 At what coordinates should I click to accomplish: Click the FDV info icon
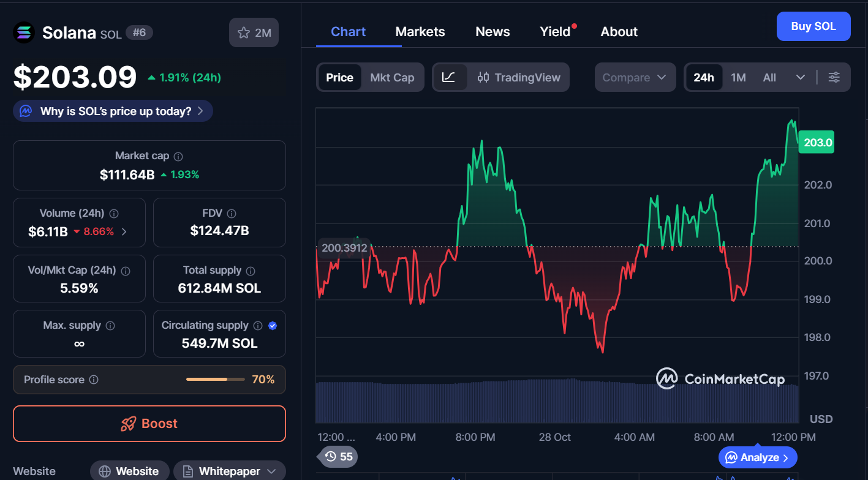click(231, 214)
